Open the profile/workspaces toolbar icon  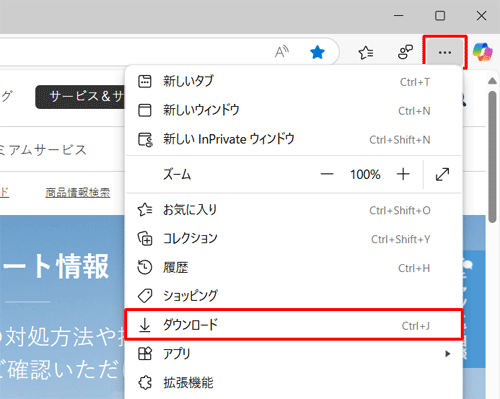pos(405,52)
